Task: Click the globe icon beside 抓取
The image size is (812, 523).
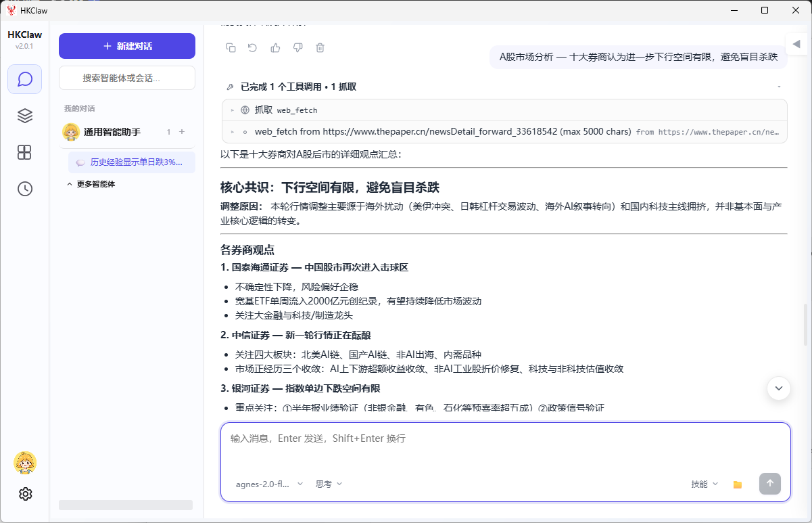Action: click(245, 110)
